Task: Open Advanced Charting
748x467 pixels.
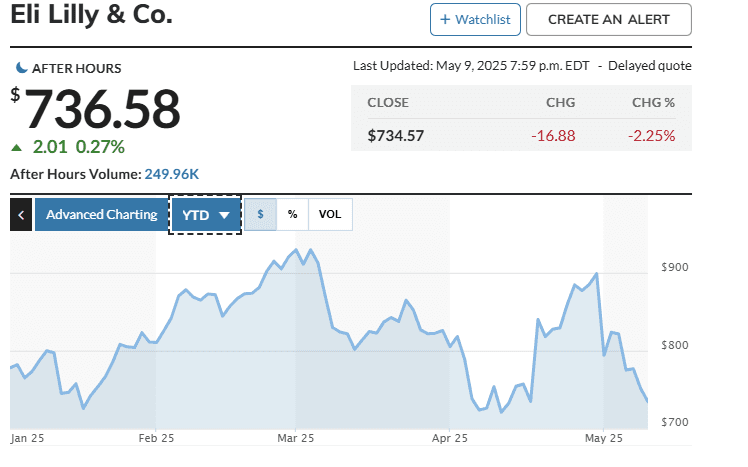Action: [101, 215]
